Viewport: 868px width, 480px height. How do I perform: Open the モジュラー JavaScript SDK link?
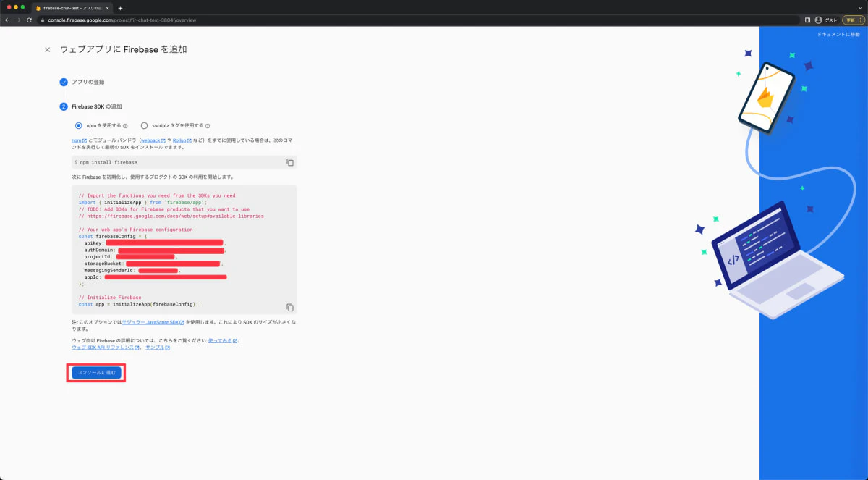pos(153,321)
